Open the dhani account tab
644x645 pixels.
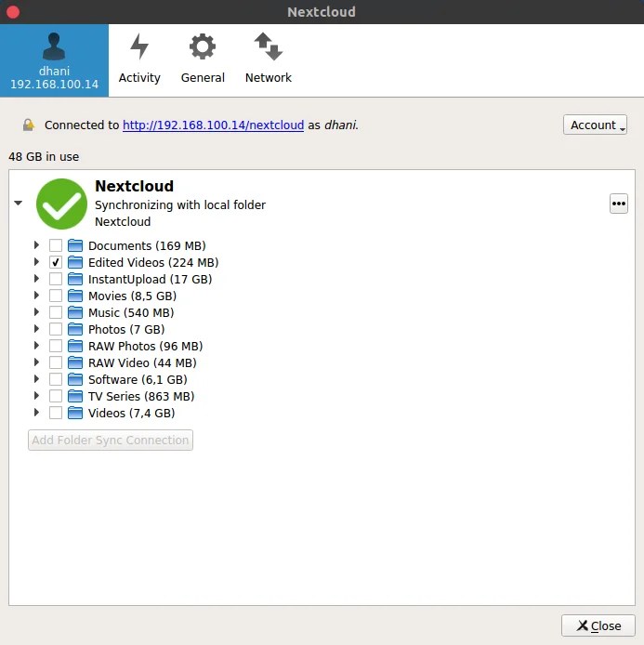coord(54,60)
